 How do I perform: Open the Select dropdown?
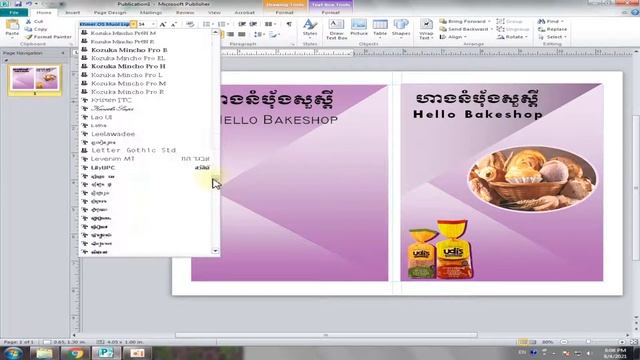coord(553,37)
